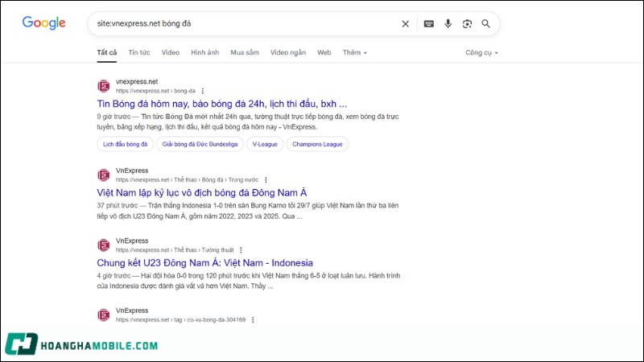Switch to the Video tab
This screenshot has width=644, height=362.
pos(171,52)
